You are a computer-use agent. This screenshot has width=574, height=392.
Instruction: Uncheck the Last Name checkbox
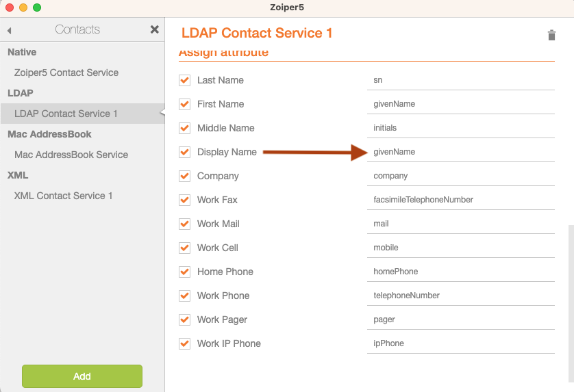tap(184, 80)
